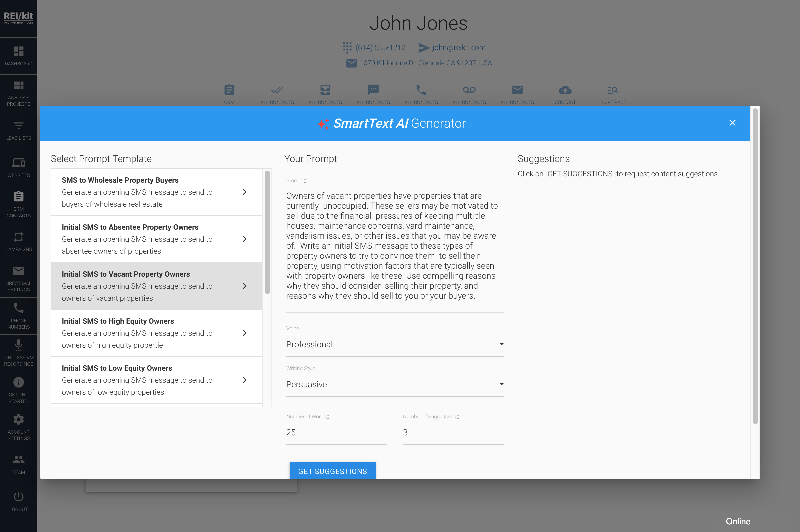Click the GET SUGGESTIONS button
Screen dimensions: 800x532
tap(332, 471)
